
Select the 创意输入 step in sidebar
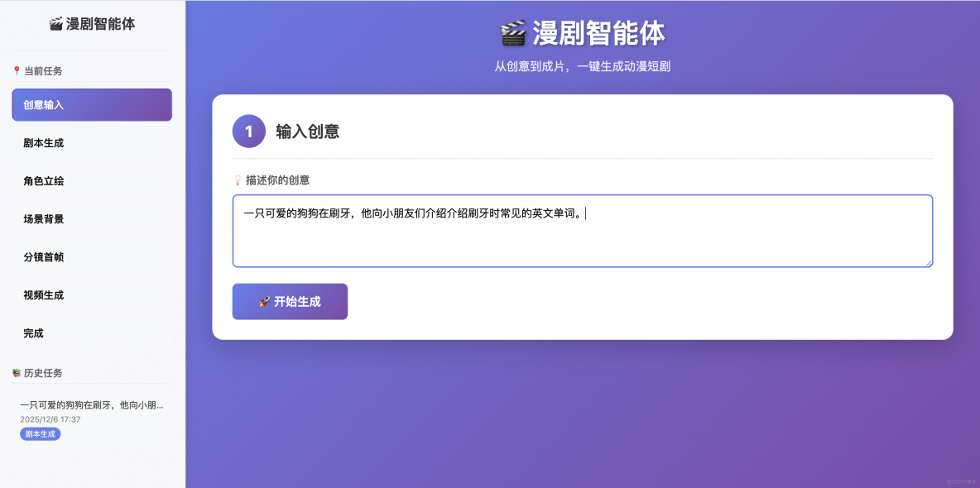coord(91,105)
